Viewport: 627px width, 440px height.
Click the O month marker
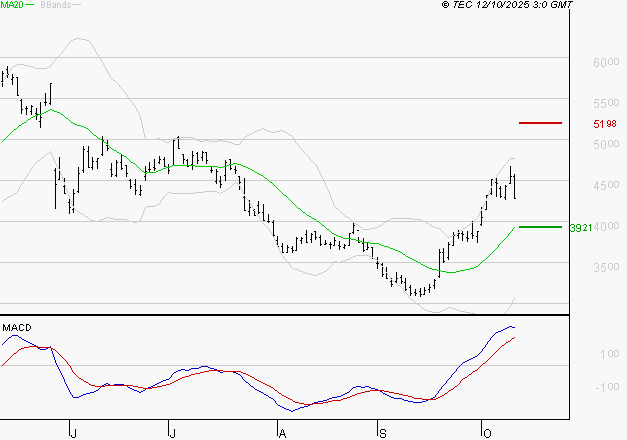[487, 434]
